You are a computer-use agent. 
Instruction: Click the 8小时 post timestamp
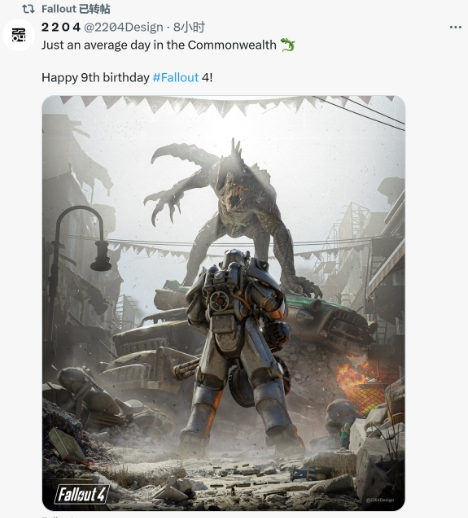189,27
